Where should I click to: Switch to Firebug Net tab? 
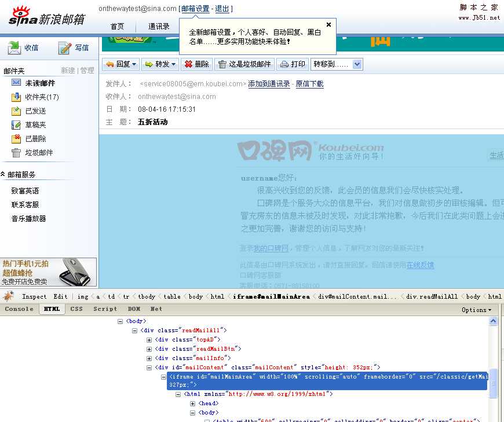[x=156, y=309]
